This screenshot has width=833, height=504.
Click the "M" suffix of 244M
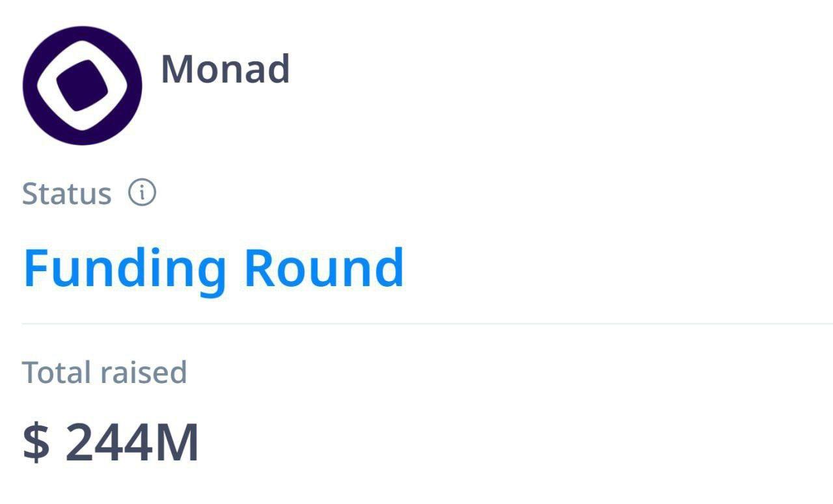point(176,442)
